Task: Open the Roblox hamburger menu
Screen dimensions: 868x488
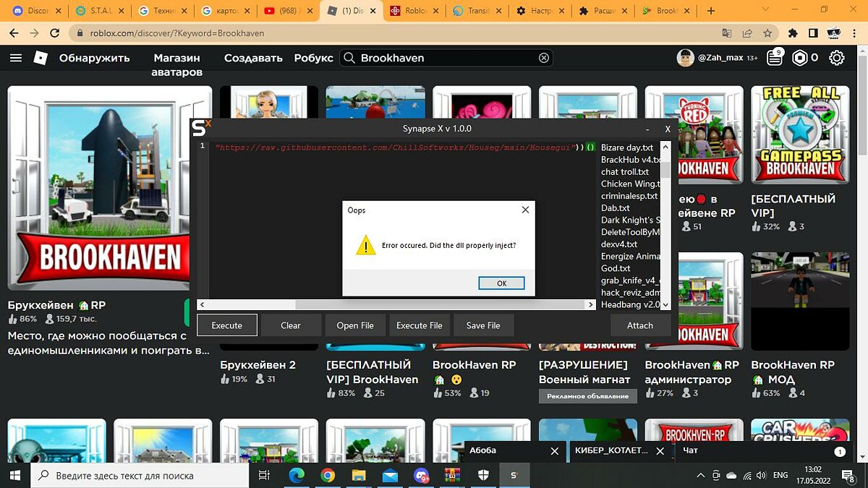Action: [15, 58]
